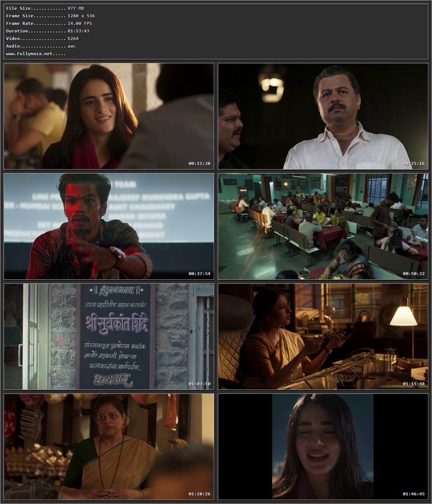Image resolution: width=432 pixels, height=504 pixels.
Task: Click the timestamp 01:28:26
Action: [x=199, y=494]
